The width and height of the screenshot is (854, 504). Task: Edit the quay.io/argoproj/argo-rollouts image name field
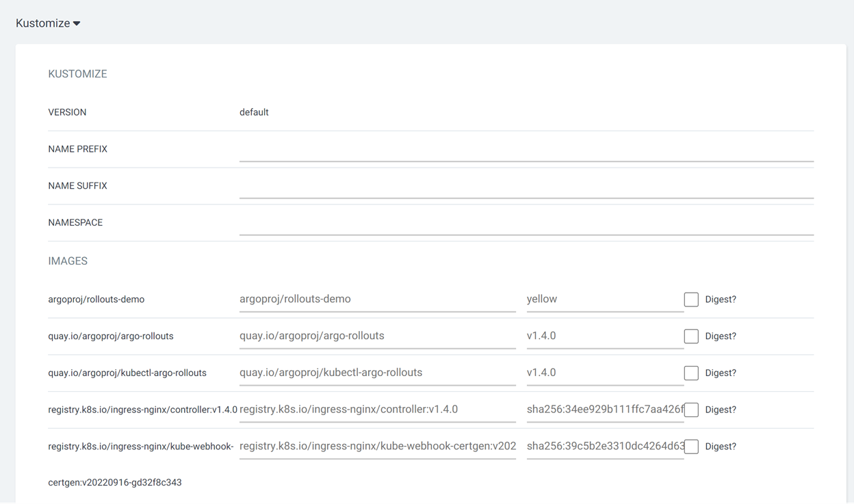tap(377, 336)
